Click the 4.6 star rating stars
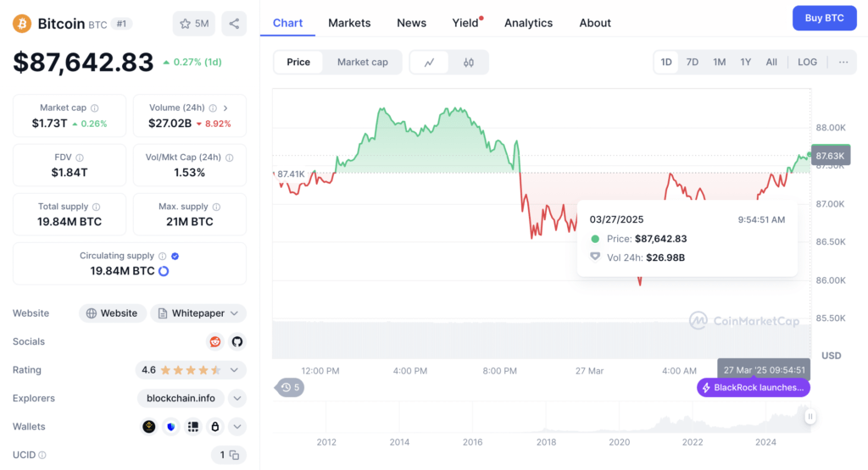The height and width of the screenshot is (470, 868). pyautogui.click(x=191, y=370)
